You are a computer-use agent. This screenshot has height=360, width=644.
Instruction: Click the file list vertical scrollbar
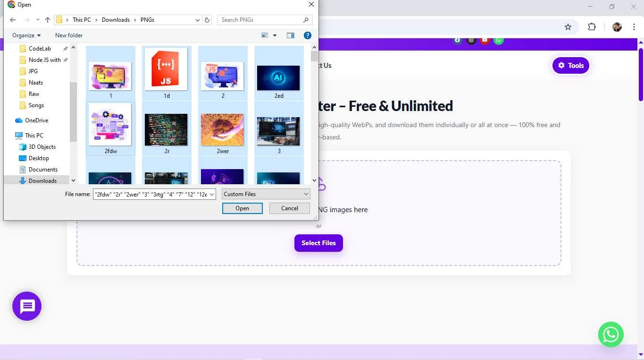pos(314,57)
